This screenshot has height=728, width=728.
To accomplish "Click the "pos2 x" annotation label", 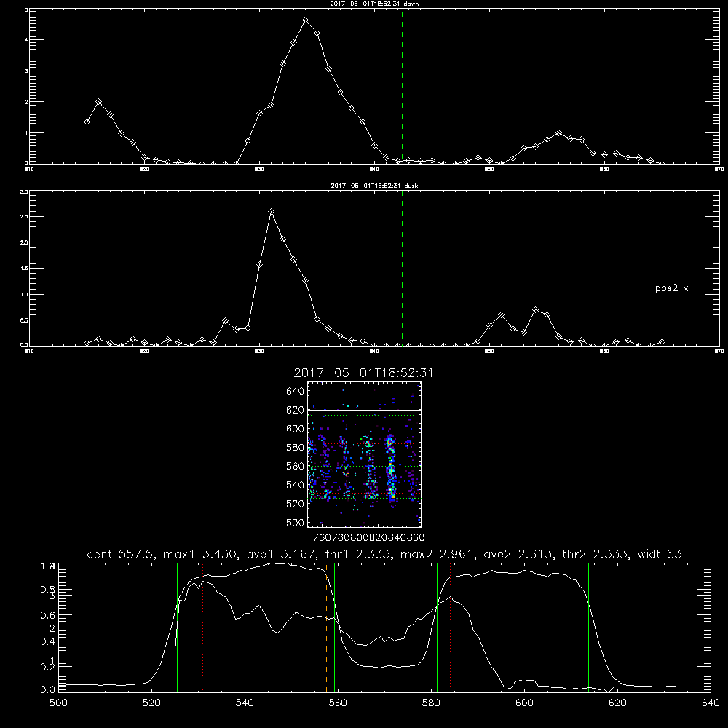I will (x=671, y=288).
